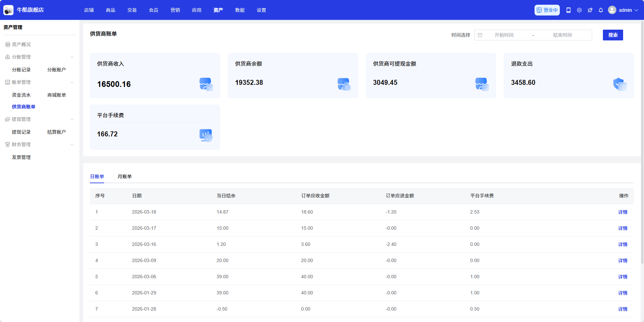Click the mobile preview phone icon
The width and height of the screenshot is (644, 322).
click(x=569, y=10)
